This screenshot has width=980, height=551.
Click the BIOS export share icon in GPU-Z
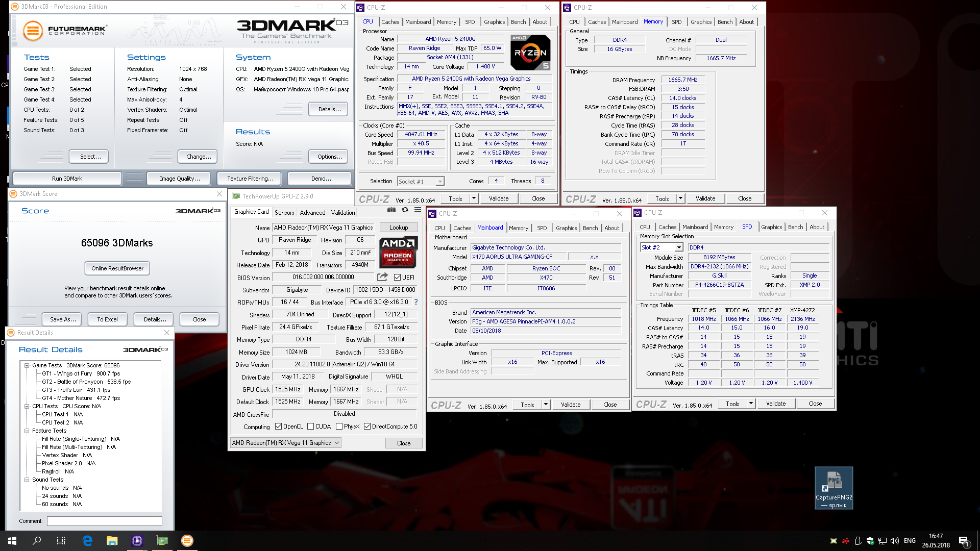[x=382, y=277]
